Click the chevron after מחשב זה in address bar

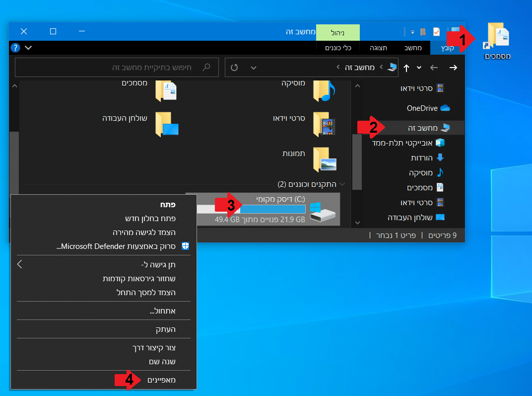click(x=338, y=67)
